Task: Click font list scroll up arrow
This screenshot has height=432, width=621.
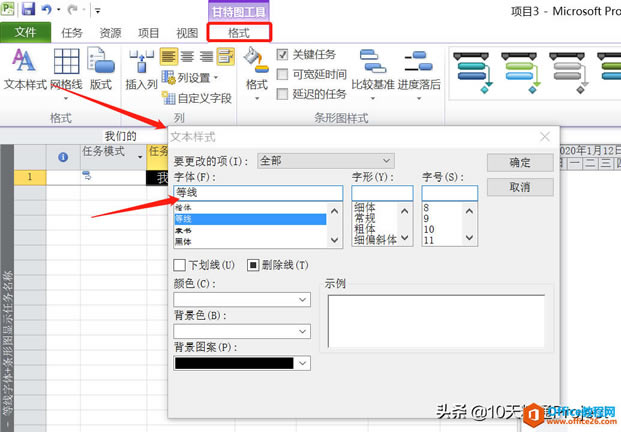Action: pos(334,211)
